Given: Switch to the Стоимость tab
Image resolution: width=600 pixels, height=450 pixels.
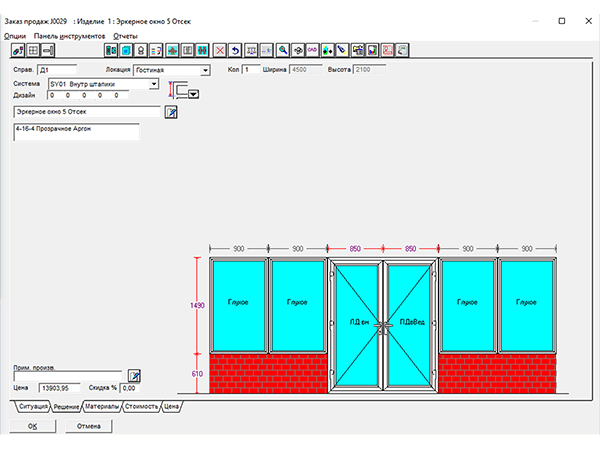Looking at the screenshot, I should pos(140,408).
